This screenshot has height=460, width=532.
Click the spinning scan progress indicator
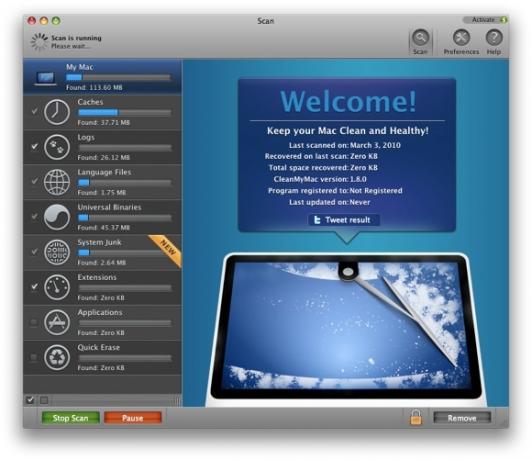(39, 42)
